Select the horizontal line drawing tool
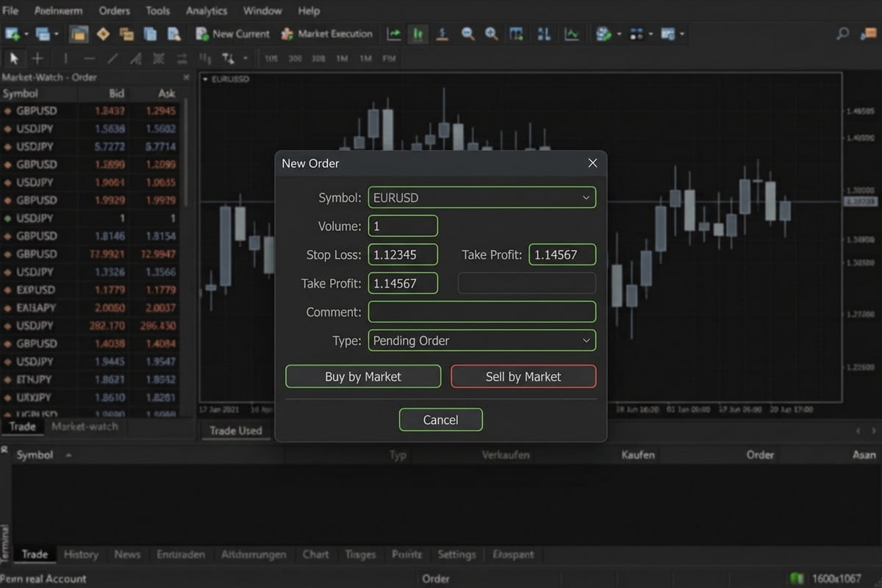 (x=89, y=58)
